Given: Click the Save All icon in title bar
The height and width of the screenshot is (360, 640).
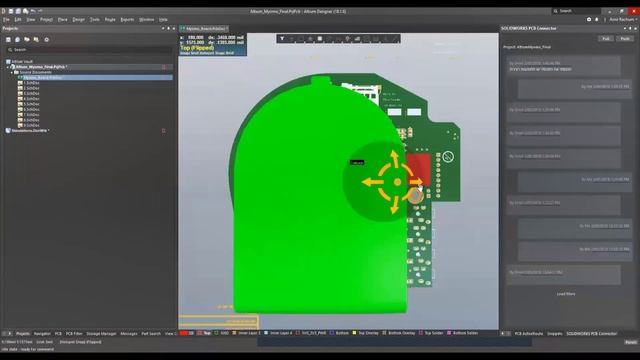Looking at the screenshot, I should tap(18, 11).
